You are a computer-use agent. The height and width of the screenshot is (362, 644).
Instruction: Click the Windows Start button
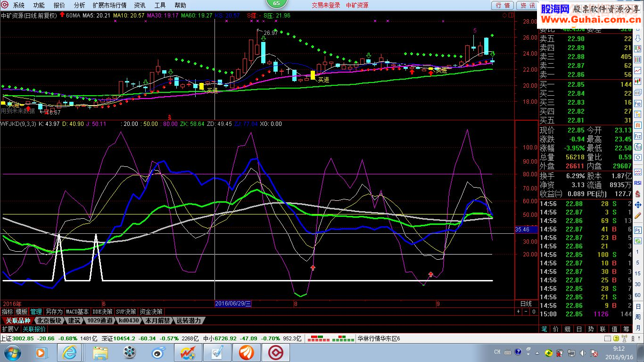[x=12, y=353]
